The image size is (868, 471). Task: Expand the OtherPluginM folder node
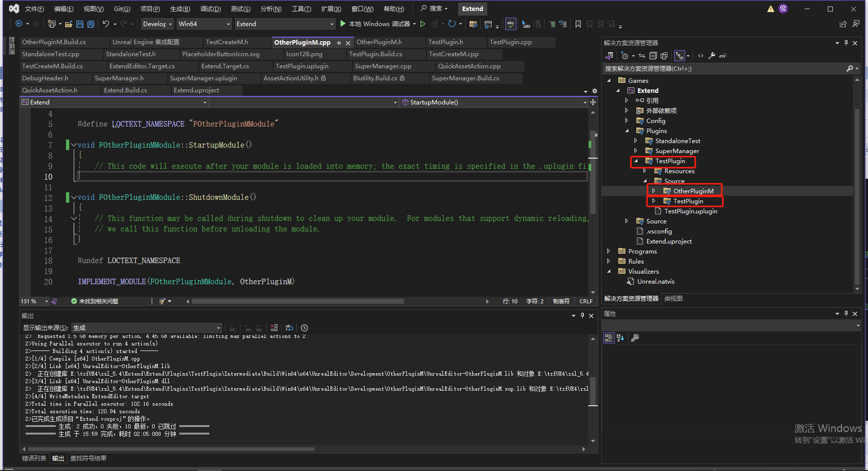point(654,191)
